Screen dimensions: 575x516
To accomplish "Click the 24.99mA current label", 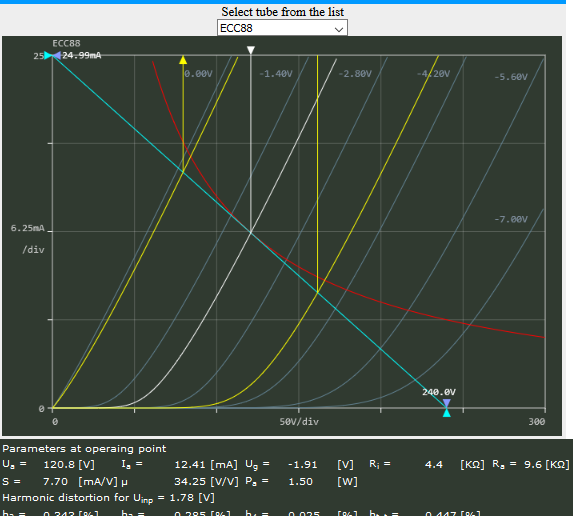I will (81, 55).
